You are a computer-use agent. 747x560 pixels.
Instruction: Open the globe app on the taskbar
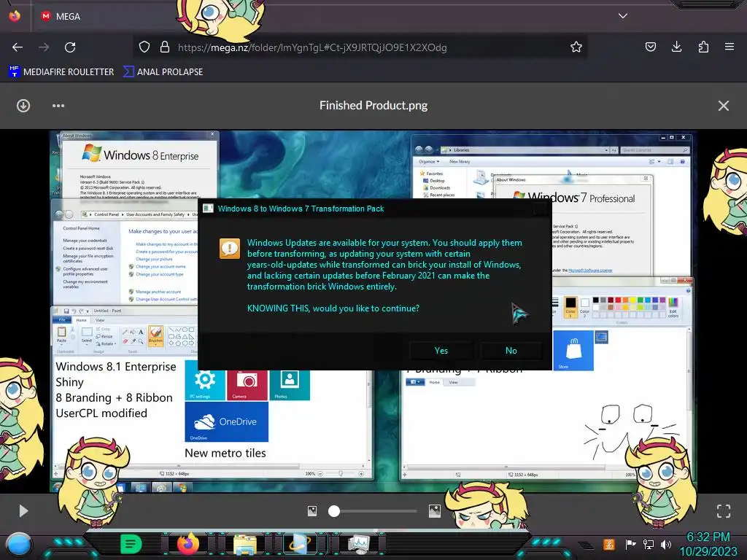pos(300,544)
